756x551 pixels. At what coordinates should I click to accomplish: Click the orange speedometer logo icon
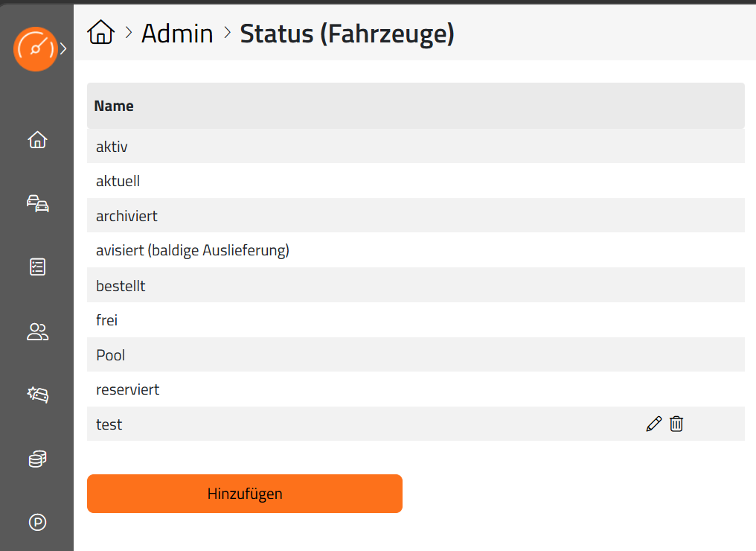(x=36, y=49)
